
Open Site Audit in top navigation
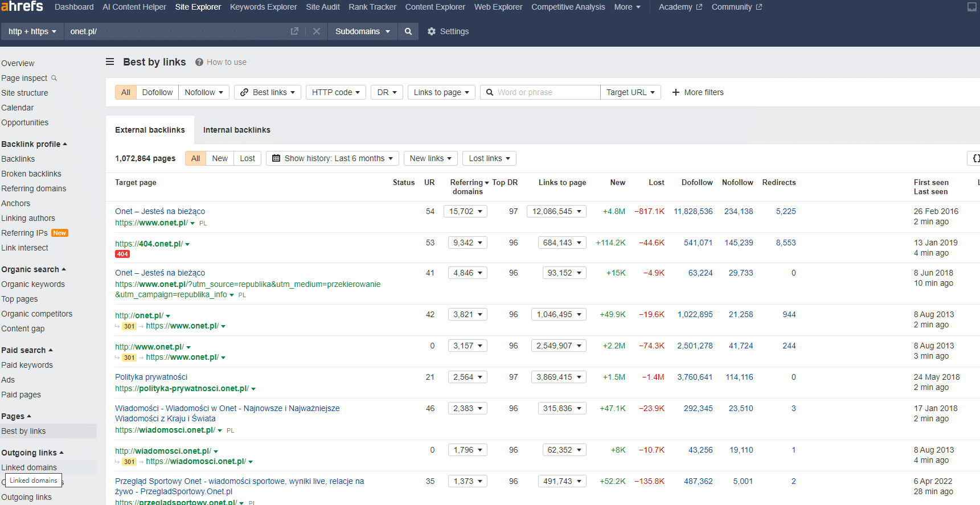coord(323,7)
